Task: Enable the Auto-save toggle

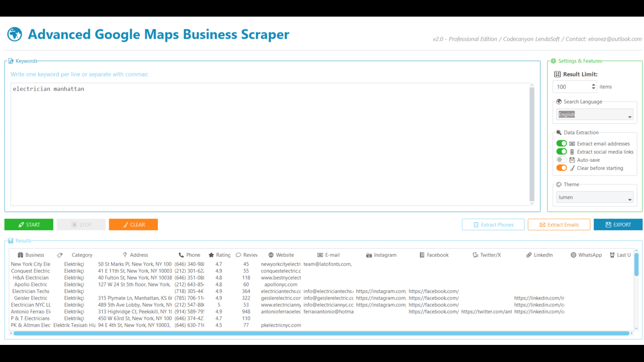Action: [x=561, y=160]
